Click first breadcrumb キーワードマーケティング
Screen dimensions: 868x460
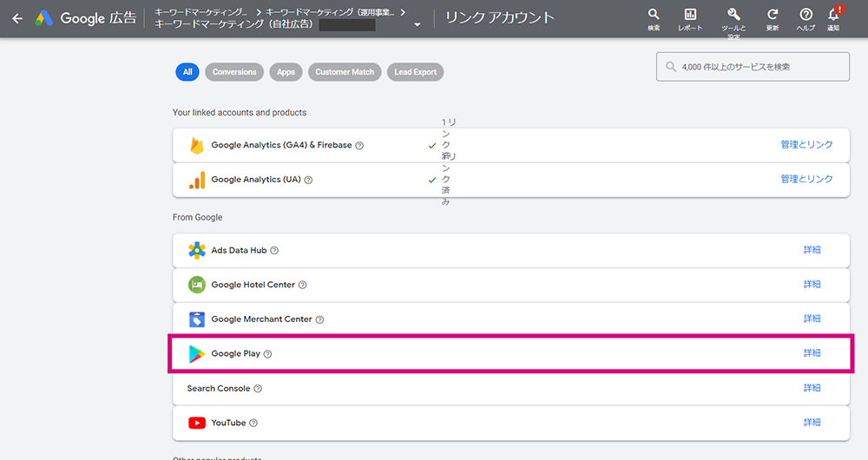201,11
